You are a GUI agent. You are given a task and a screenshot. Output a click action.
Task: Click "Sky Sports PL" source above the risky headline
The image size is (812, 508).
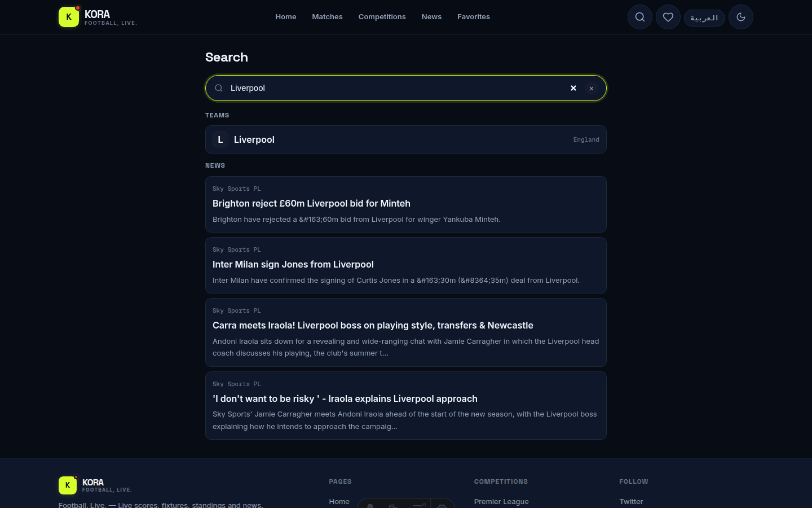(237, 384)
